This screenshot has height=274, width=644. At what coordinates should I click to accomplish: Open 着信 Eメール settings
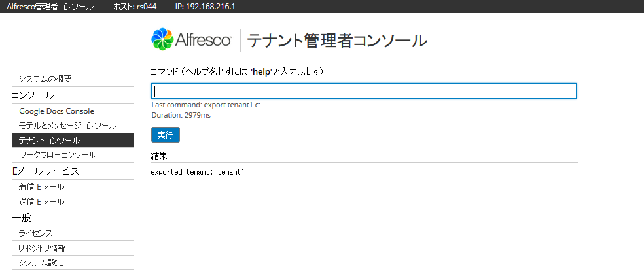[41, 187]
